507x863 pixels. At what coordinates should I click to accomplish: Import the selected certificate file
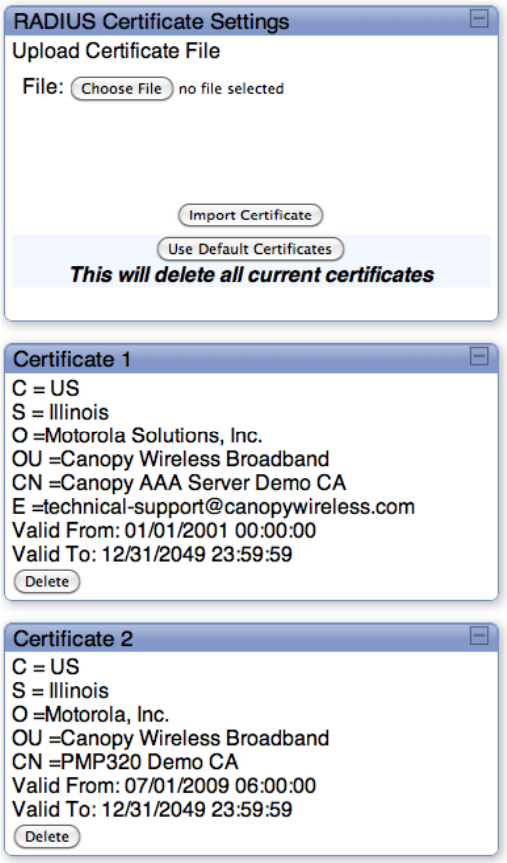click(250, 215)
